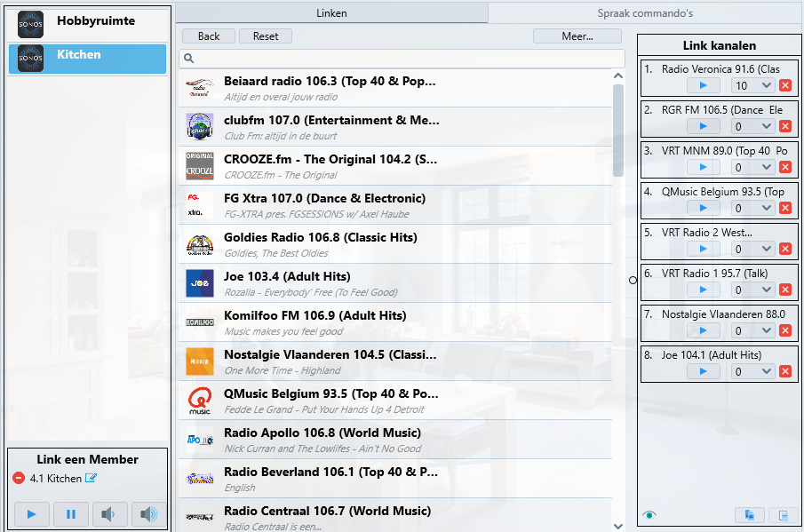Toggle the eye icon in Link kanalen
This screenshot has width=804, height=532.
coord(649,515)
